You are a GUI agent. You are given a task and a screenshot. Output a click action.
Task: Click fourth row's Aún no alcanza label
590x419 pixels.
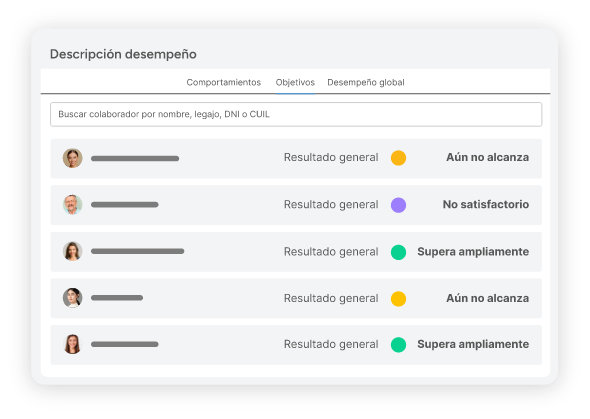point(488,298)
